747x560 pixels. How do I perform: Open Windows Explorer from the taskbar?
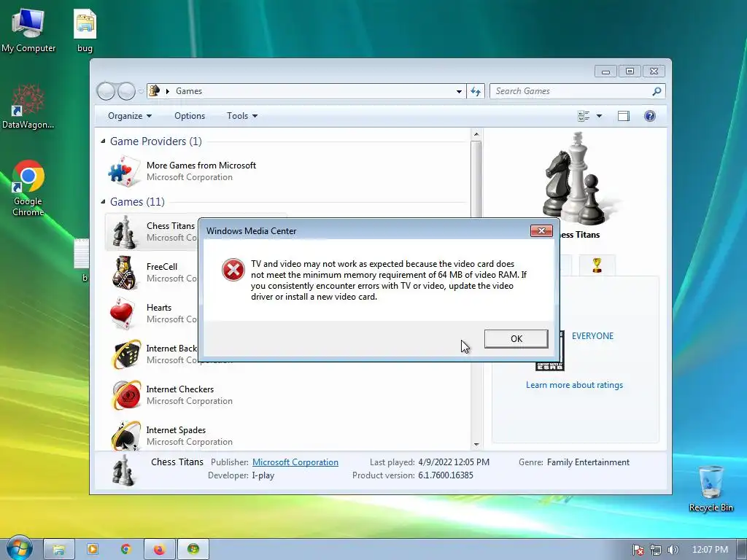(x=59, y=550)
